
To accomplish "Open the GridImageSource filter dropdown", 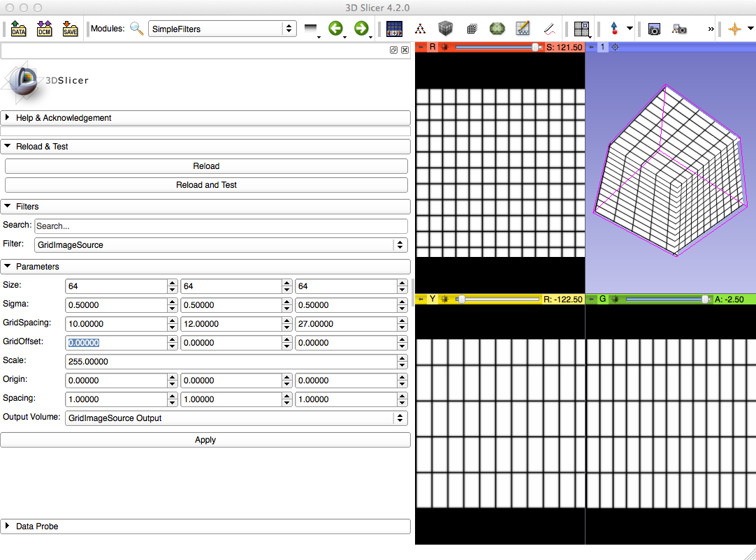I will click(221, 245).
